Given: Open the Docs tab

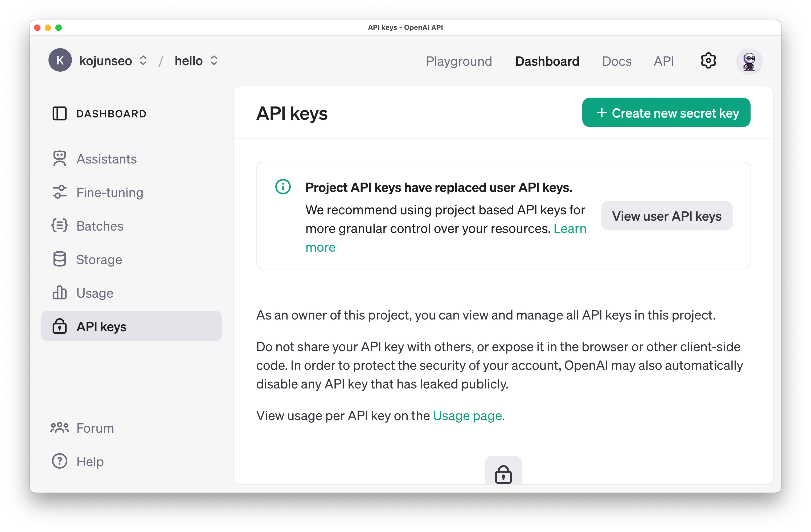Looking at the screenshot, I should [616, 61].
